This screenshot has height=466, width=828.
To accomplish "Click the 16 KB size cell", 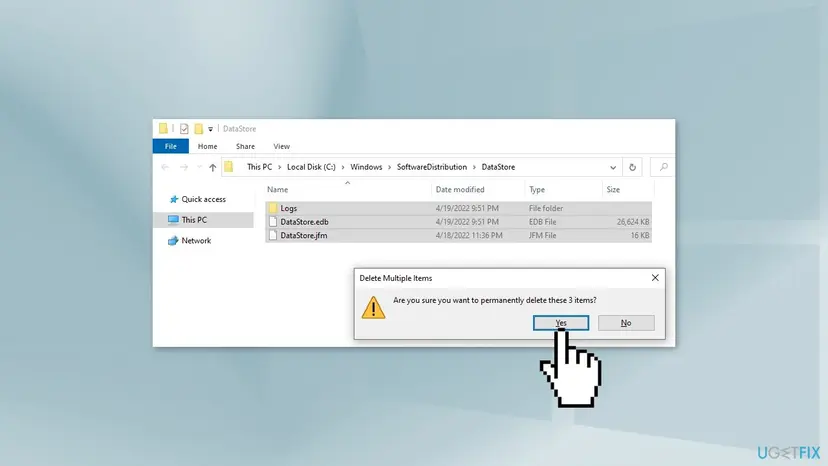I will [640, 236].
